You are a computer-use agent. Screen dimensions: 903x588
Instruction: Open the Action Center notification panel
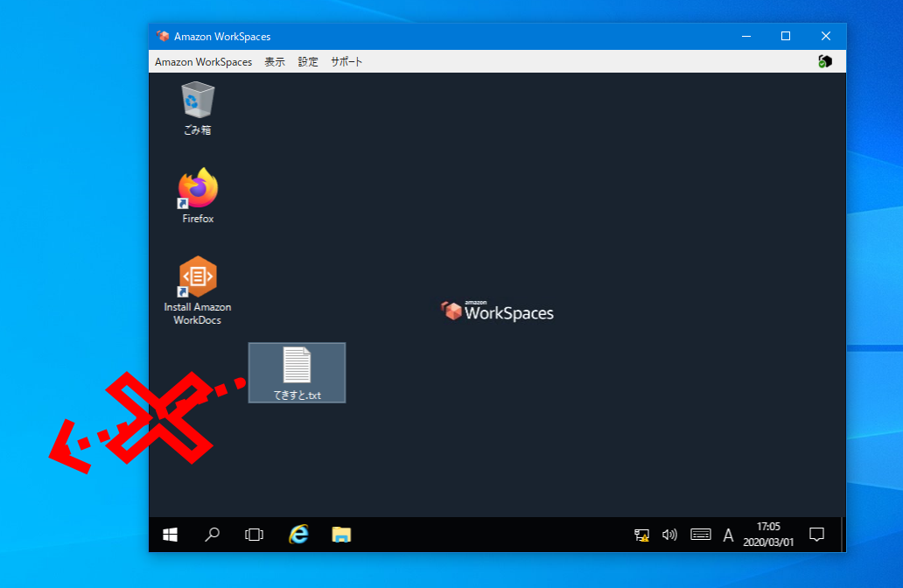[816, 535]
